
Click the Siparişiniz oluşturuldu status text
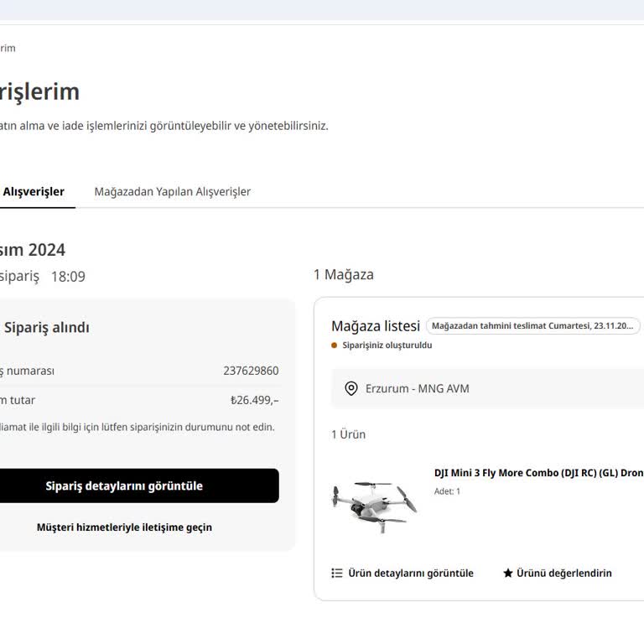(387, 345)
